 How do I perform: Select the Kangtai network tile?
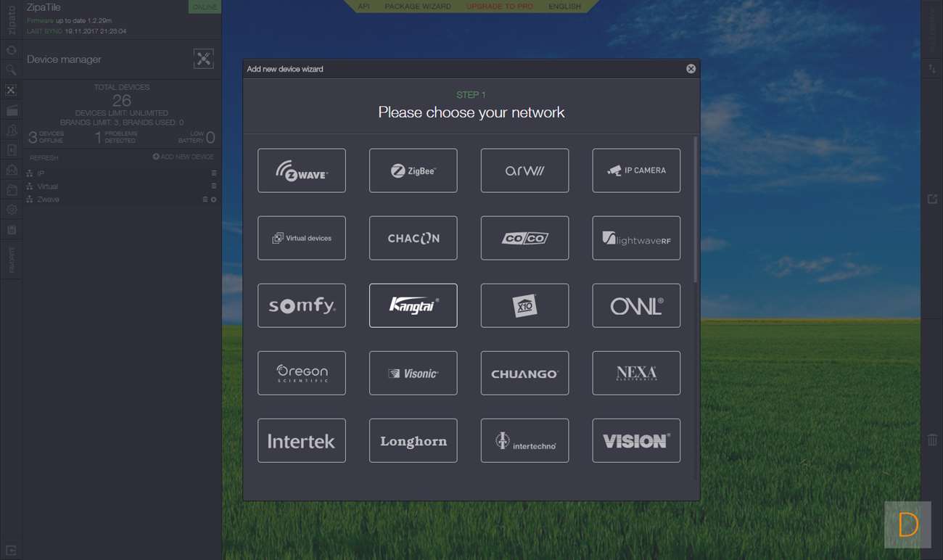click(413, 305)
